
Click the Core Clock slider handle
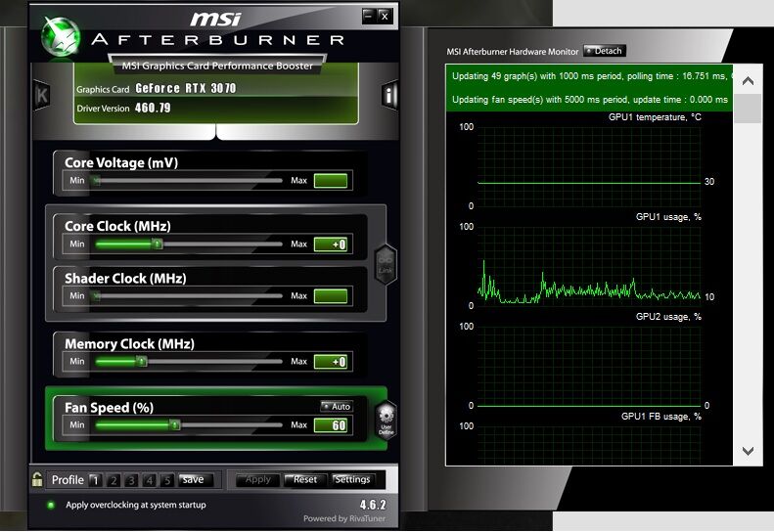157,244
